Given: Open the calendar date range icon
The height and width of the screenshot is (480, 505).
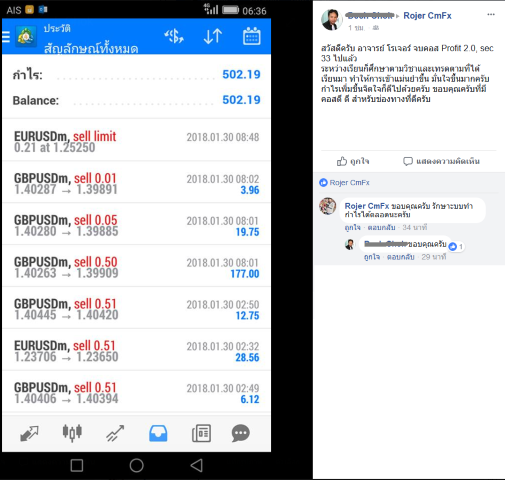Looking at the screenshot, I should [252, 36].
